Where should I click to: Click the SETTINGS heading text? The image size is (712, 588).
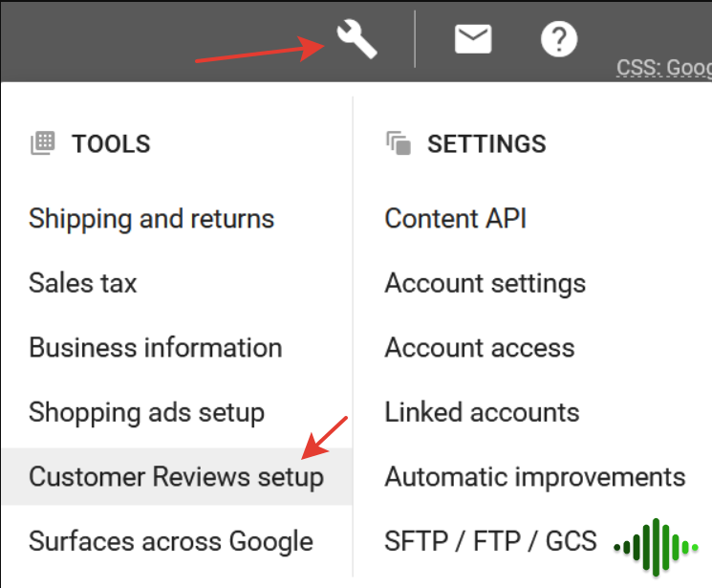pos(486,143)
